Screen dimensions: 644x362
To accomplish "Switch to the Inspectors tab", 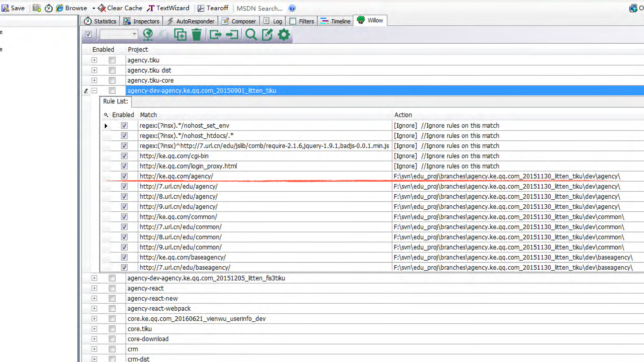I will pos(141,21).
